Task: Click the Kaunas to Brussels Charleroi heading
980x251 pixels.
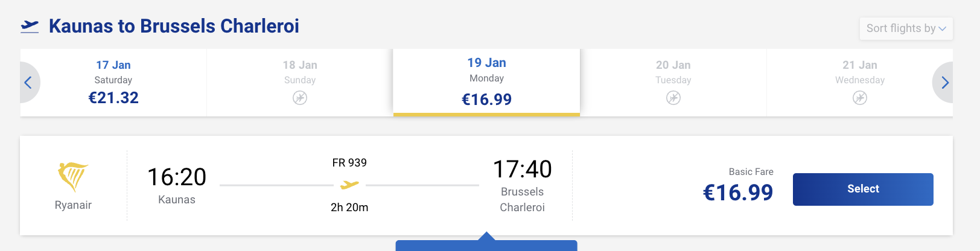Action: 174,26
